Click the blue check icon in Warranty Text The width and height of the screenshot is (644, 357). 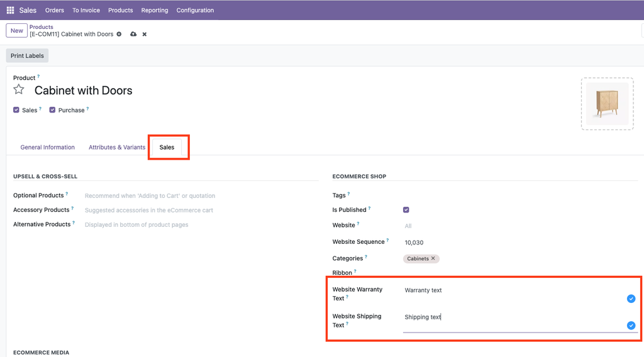pyautogui.click(x=631, y=299)
